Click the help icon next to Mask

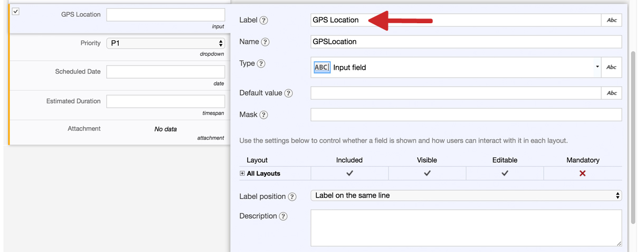[263, 115]
